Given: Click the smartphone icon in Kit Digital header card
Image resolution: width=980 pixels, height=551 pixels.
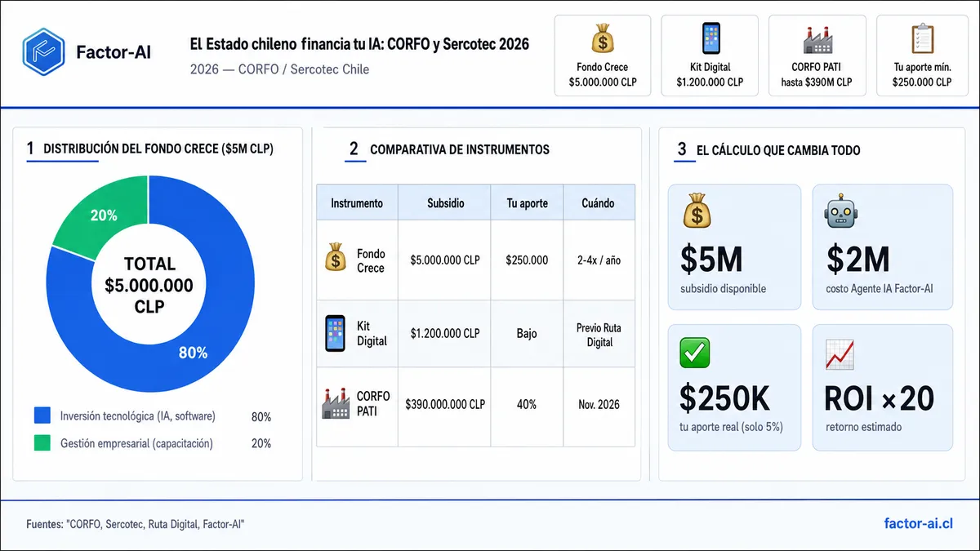Looking at the screenshot, I should (710, 38).
